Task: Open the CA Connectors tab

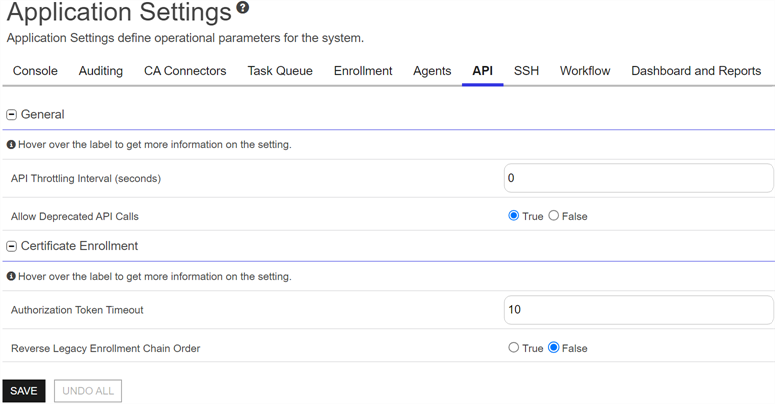Action: pyautogui.click(x=185, y=71)
